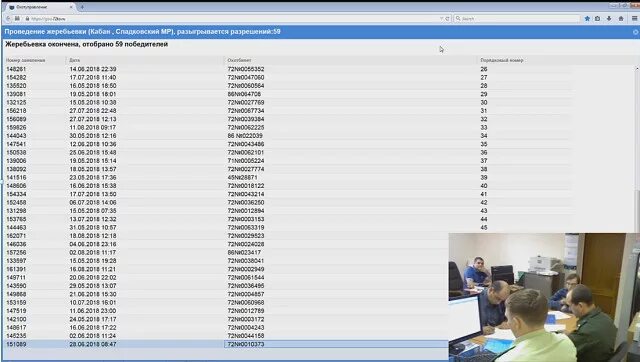Select row with application number 144463
Image resolution: width=640 pixels, height=362 pixels.
click(x=320, y=227)
